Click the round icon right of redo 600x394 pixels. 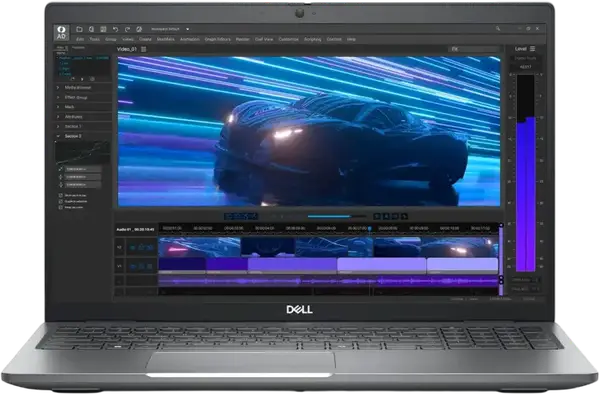tap(139, 29)
